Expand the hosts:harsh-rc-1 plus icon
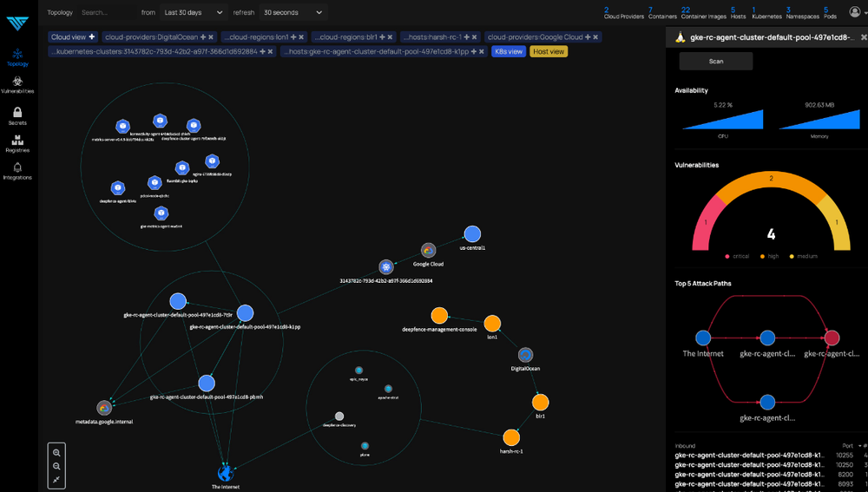 (467, 37)
